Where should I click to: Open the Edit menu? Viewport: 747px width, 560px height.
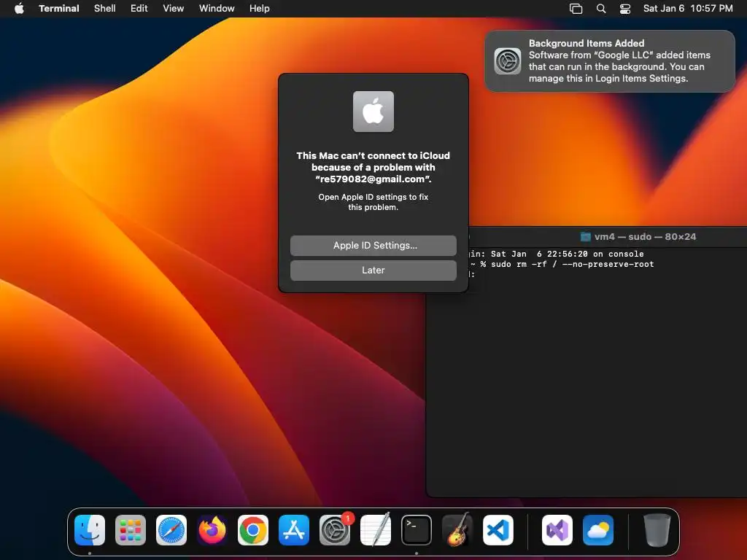(x=139, y=9)
